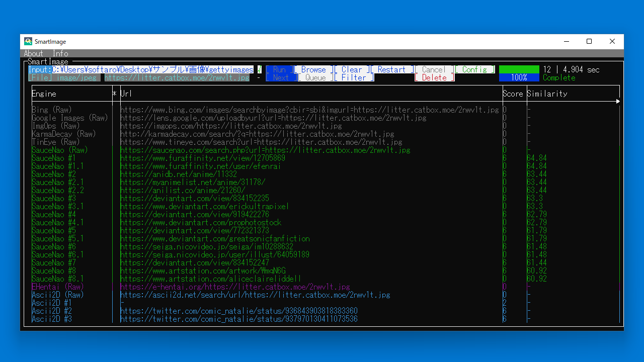This screenshot has width=644, height=362.
Task: Click the blue 100% progress indicator
Action: [x=519, y=78]
